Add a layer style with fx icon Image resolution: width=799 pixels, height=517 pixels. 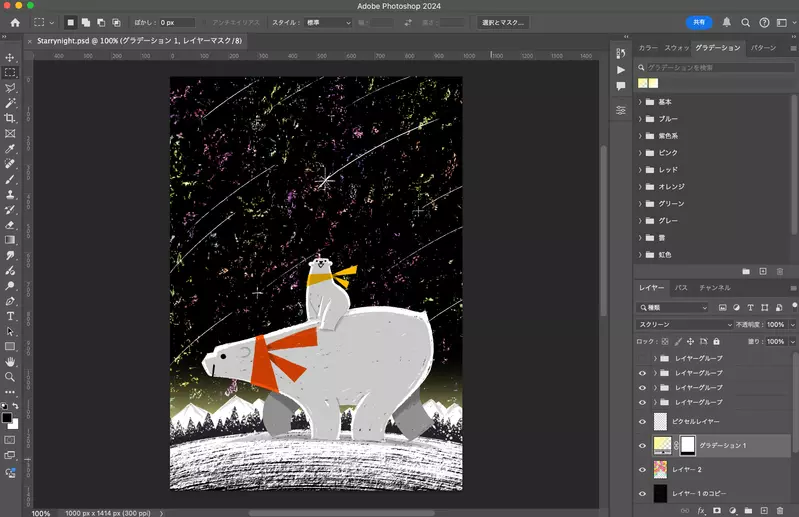click(x=702, y=510)
